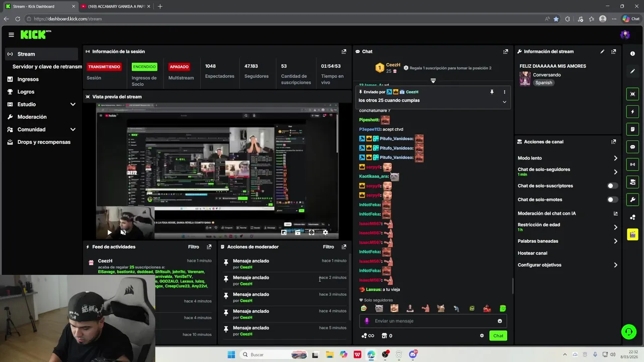Image resolution: width=644 pixels, height=362 pixels.
Task: Play the stream preview video
Action: pyautogui.click(x=109, y=232)
